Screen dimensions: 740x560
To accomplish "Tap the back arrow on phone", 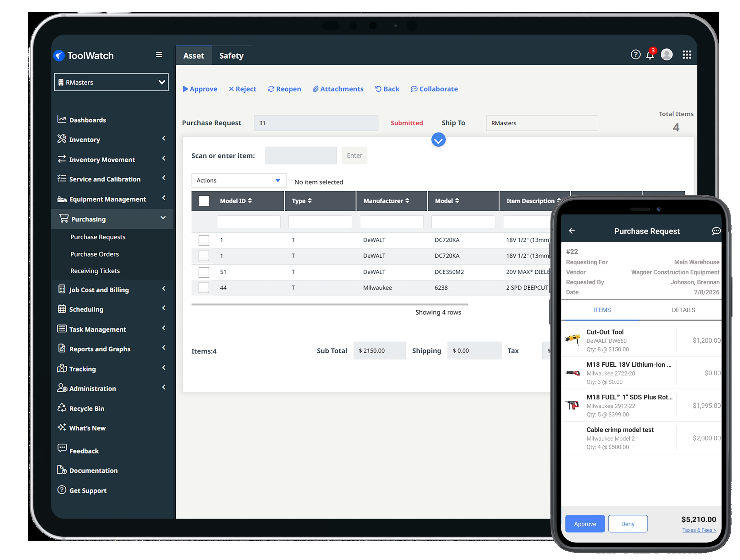I will (x=572, y=231).
